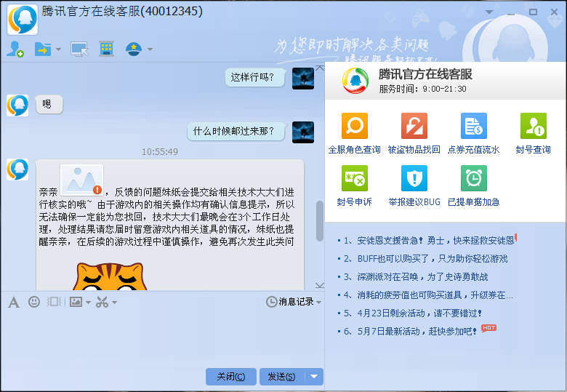567x392 pixels.
Task: Click the message bubble 这样行吗？
Action: [254, 77]
